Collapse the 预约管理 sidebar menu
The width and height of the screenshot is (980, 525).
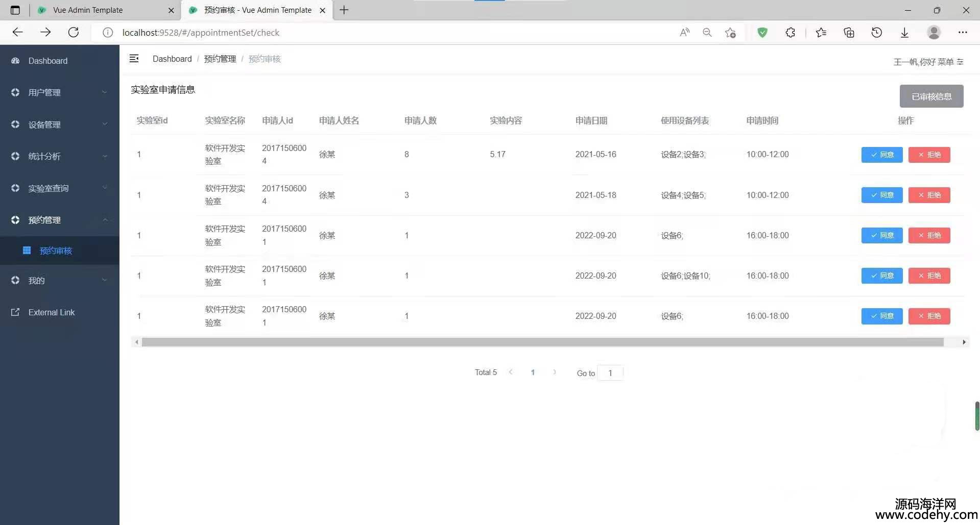pos(59,220)
